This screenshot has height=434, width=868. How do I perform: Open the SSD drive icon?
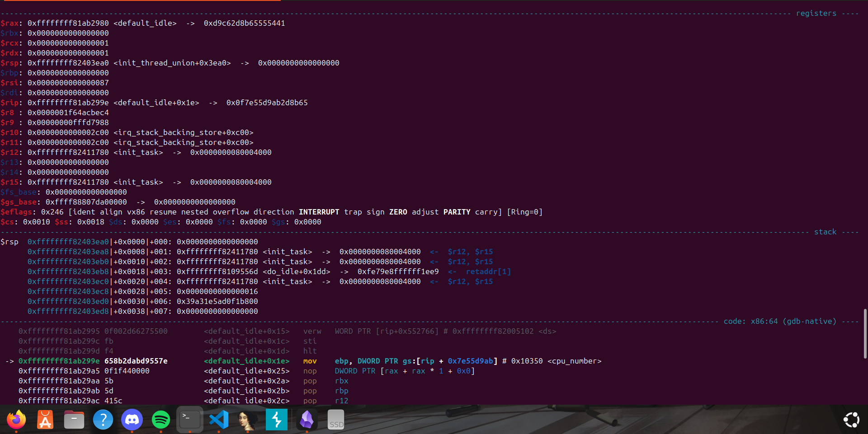point(336,420)
